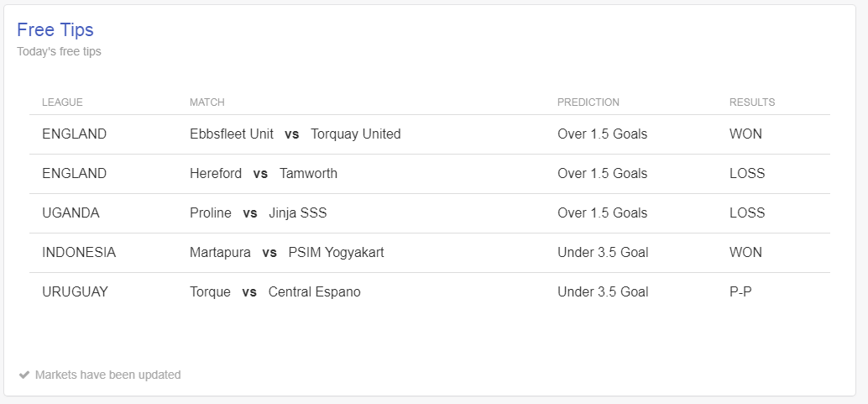This screenshot has width=868, height=404.
Task: Click Jinja SSS in the Uganda row
Action: (298, 212)
